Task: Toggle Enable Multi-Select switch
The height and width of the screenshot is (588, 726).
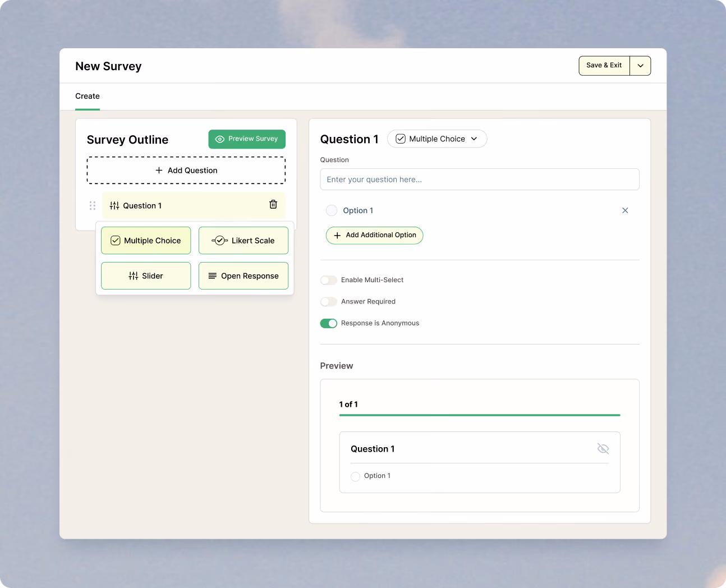Action: click(x=329, y=280)
